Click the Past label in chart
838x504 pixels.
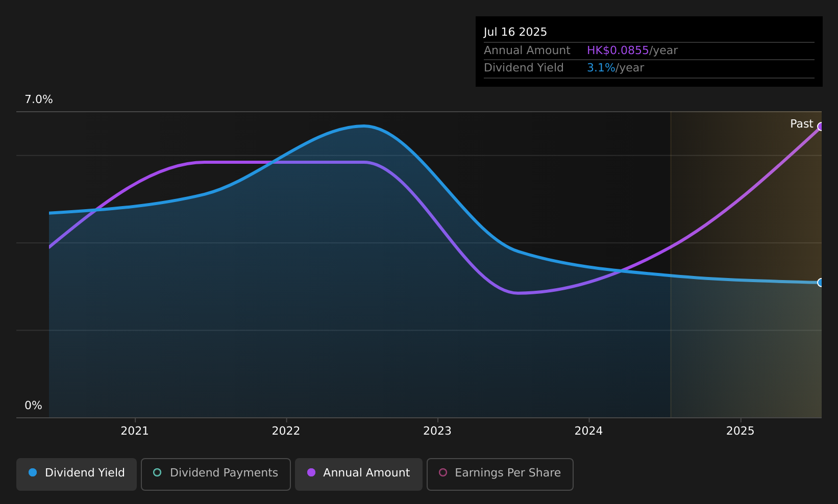point(801,124)
